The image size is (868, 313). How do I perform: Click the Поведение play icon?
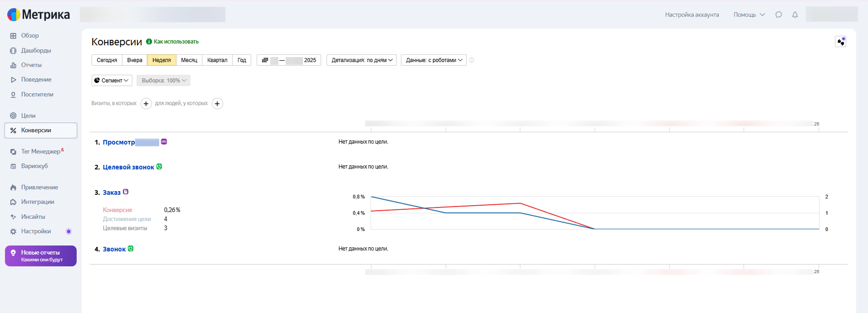(x=13, y=80)
